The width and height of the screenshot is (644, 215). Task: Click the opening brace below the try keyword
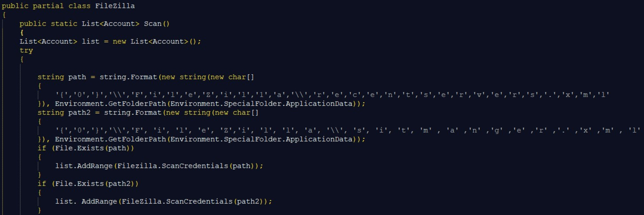tap(22, 59)
